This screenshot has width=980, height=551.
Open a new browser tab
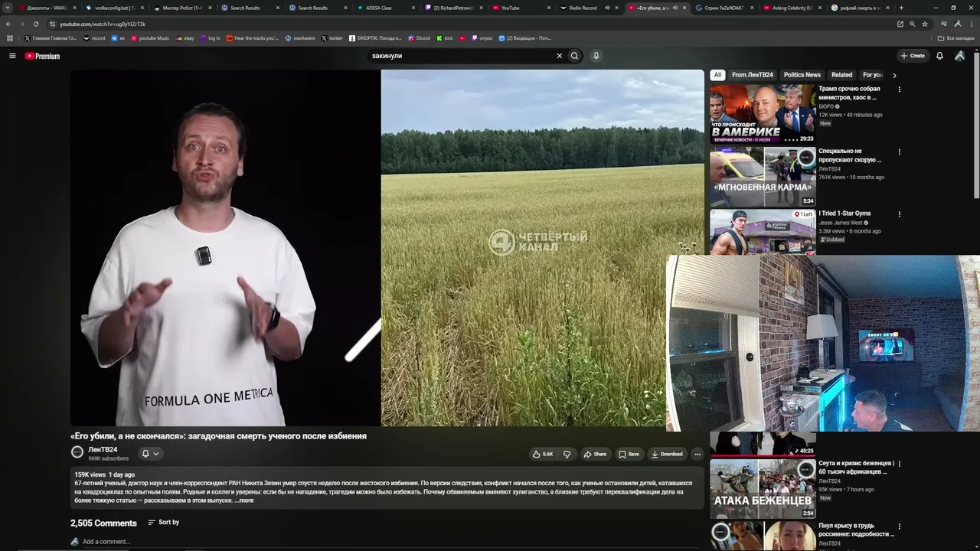pos(901,8)
